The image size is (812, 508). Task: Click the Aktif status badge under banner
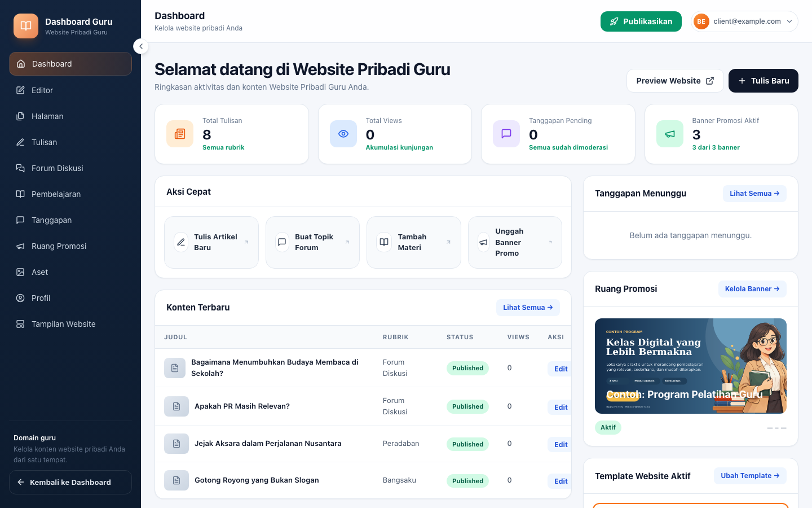pos(608,427)
